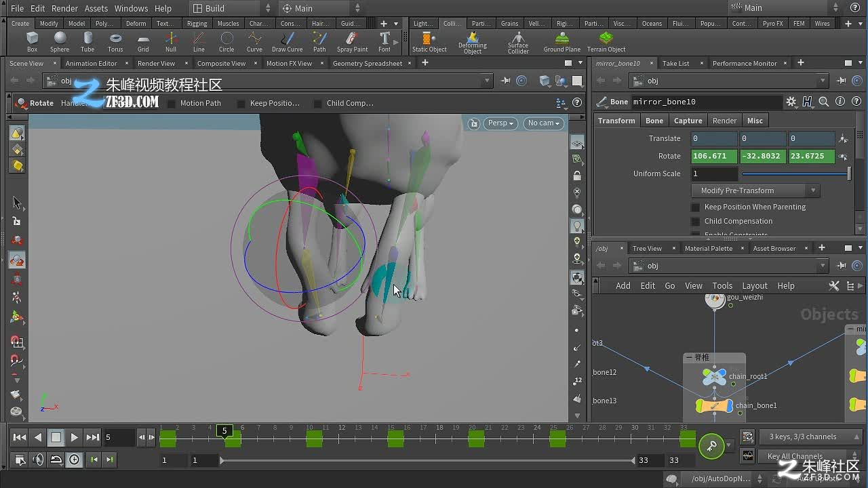Select the Spray Paint shelf tool

tap(353, 42)
